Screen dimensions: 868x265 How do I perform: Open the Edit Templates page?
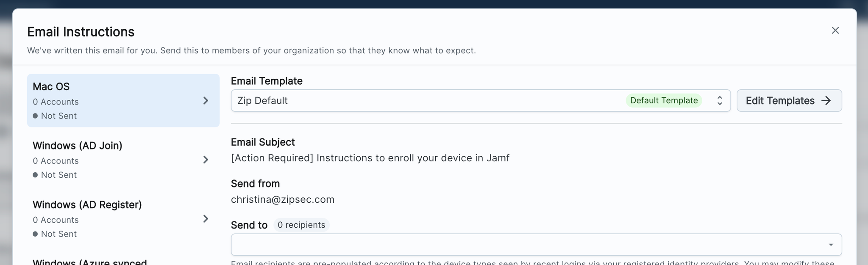[x=788, y=101]
